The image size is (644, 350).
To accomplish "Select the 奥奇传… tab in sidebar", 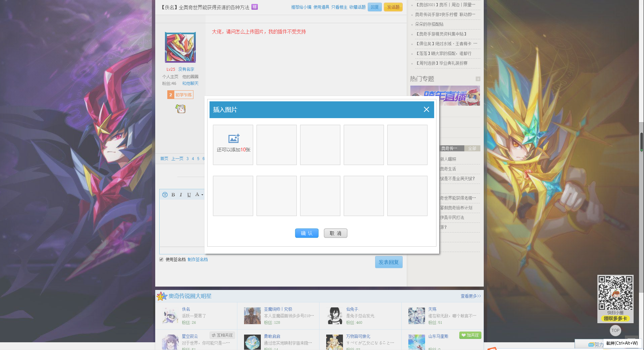I will click(x=450, y=148).
